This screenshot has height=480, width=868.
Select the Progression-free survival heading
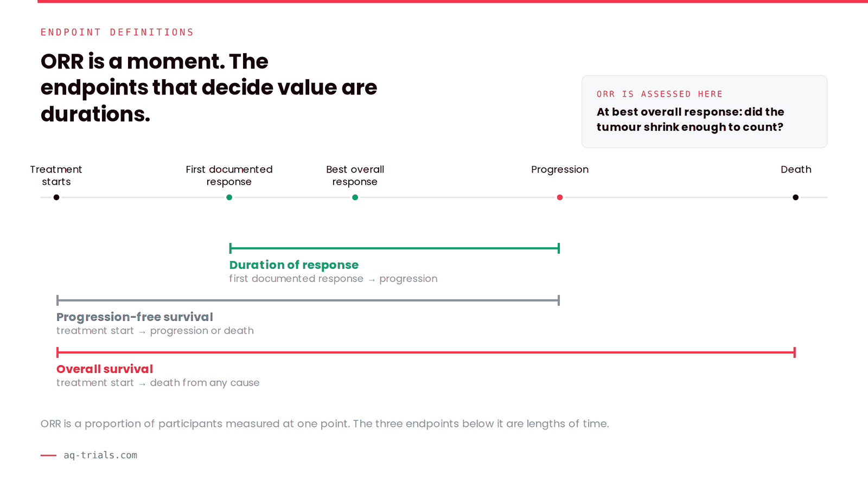coord(135,317)
